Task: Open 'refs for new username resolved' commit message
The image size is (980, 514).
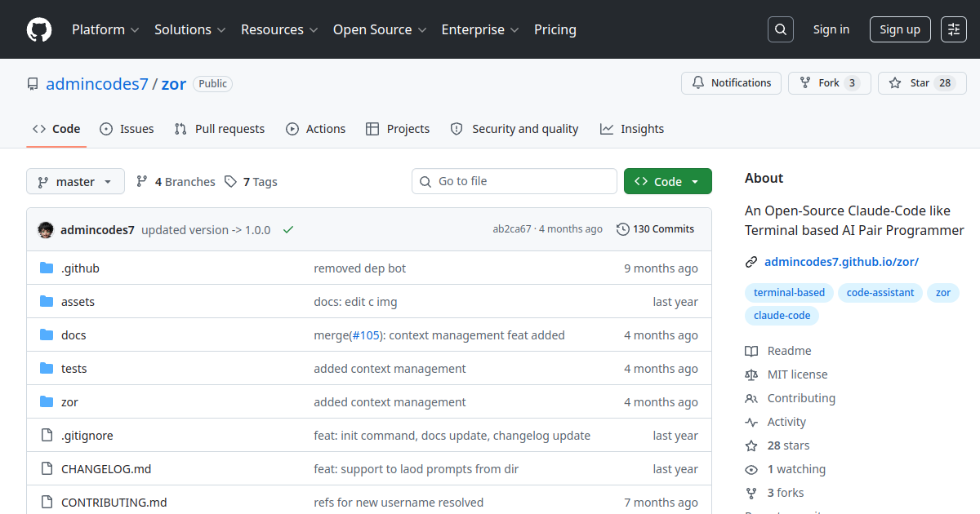Action: (x=399, y=503)
